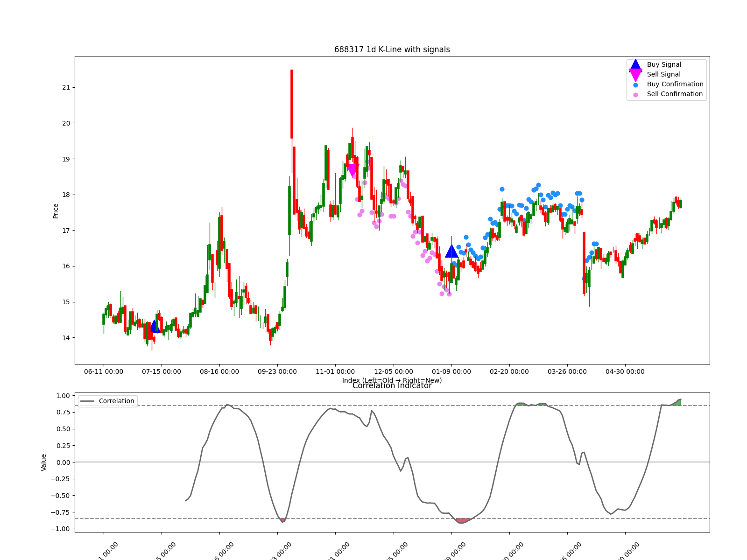Click the "Buy Confirmation" legend label
The height and width of the screenshot is (560, 747).
pyautogui.click(x=675, y=84)
